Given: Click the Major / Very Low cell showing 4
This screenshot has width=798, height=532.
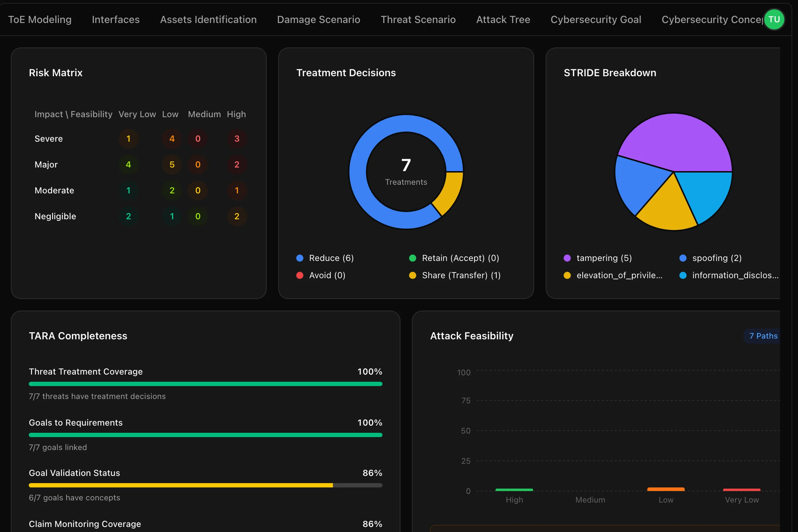Looking at the screenshot, I should click(128, 165).
